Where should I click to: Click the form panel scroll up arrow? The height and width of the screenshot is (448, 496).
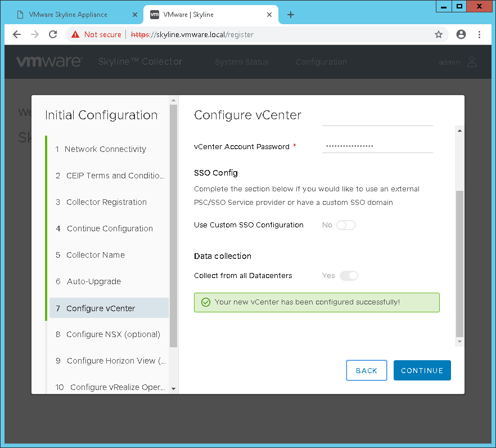(x=459, y=131)
